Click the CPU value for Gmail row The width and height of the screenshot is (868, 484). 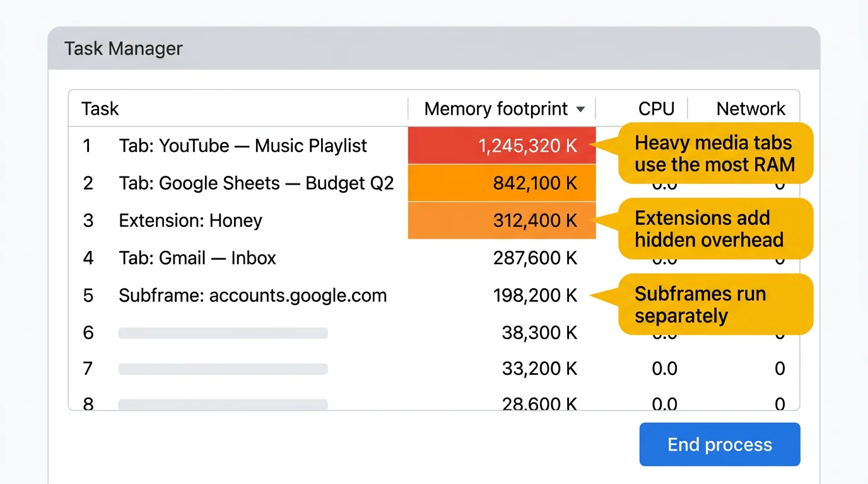[x=664, y=258]
